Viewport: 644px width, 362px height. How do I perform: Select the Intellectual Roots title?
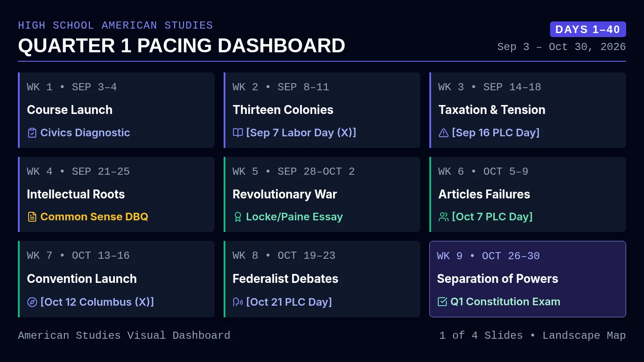click(76, 194)
